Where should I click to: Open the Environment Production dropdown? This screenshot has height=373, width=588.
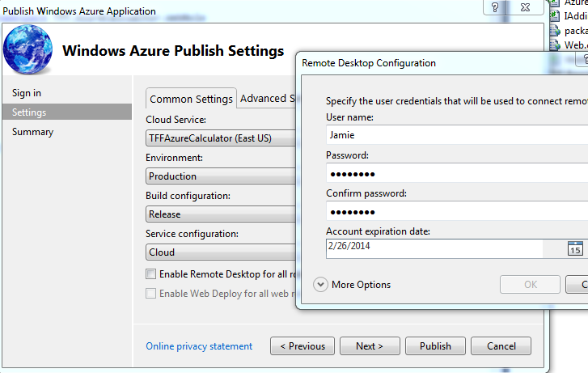(220, 176)
